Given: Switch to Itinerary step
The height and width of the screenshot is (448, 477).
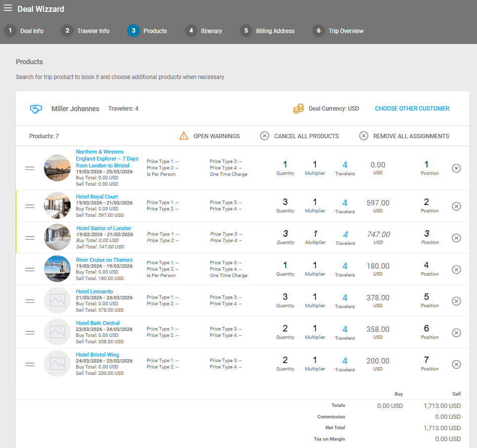Looking at the screenshot, I should click(x=204, y=31).
